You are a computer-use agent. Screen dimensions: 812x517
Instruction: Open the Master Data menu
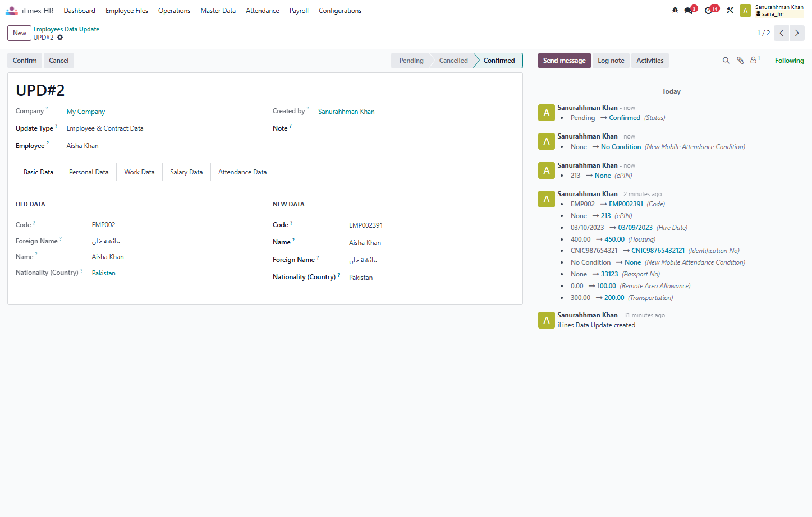(x=218, y=11)
